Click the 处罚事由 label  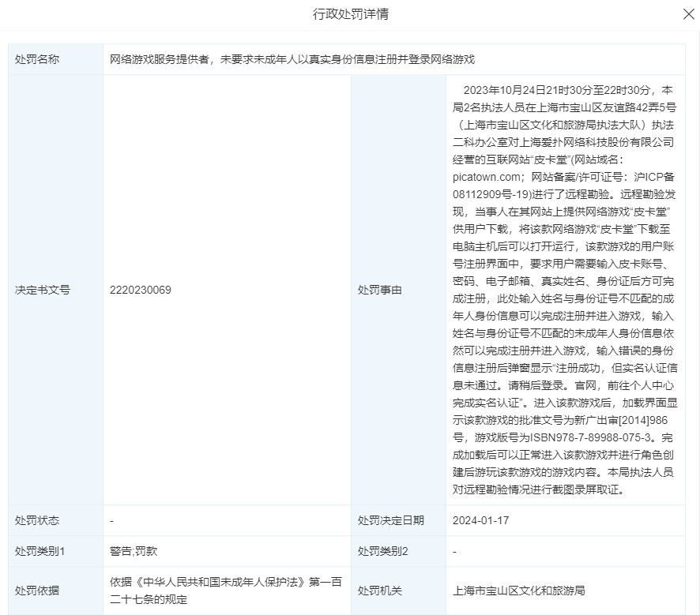coord(380,290)
